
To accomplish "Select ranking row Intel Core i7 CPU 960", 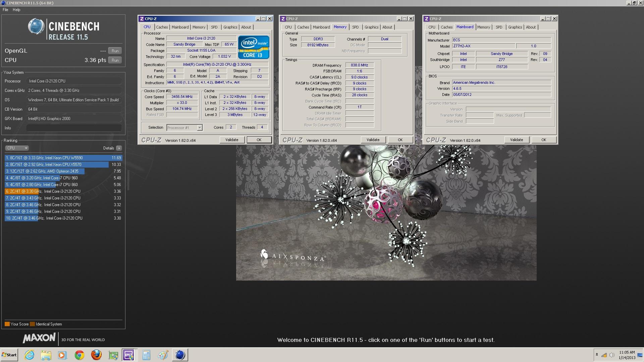I will pyautogui.click(x=63, y=178).
